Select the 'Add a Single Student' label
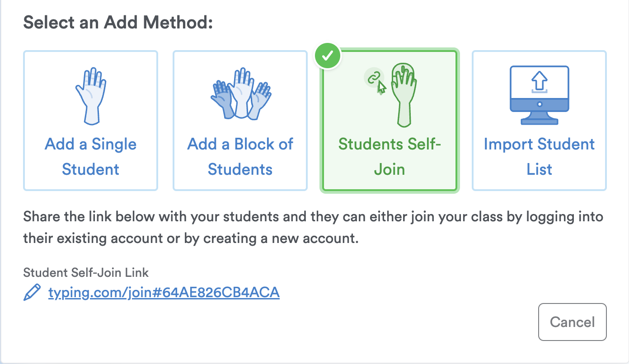The height and width of the screenshot is (364, 629). 90,157
